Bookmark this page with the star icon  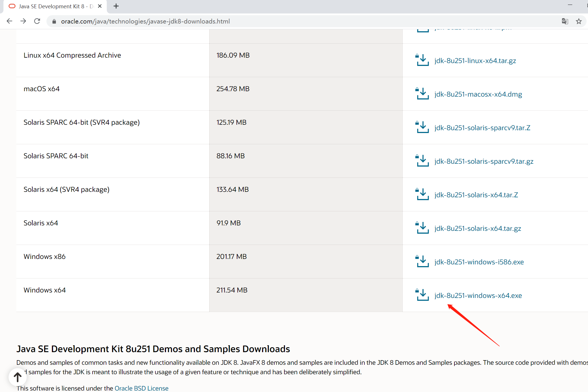click(579, 21)
